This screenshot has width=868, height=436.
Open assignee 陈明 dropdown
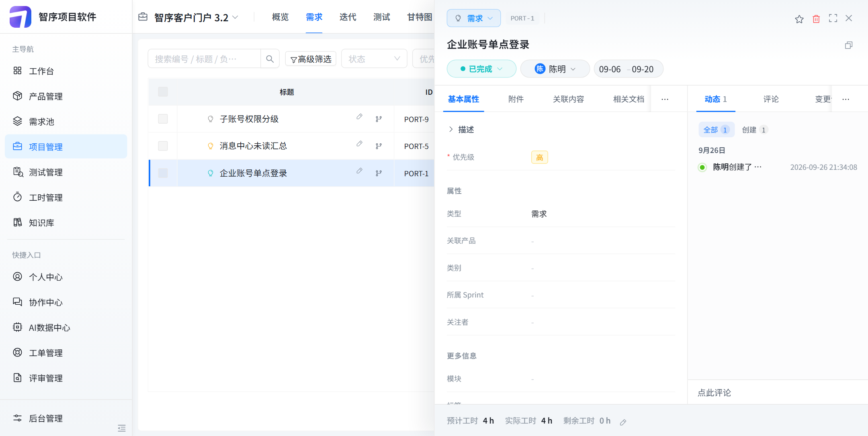pyautogui.click(x=555, y=69)
